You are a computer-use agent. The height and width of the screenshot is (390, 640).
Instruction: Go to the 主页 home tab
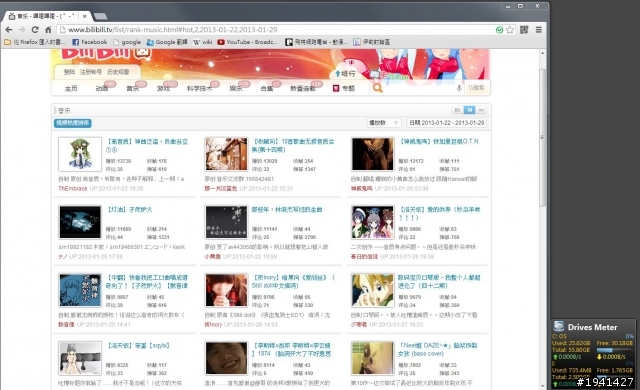tap(71, 88)
